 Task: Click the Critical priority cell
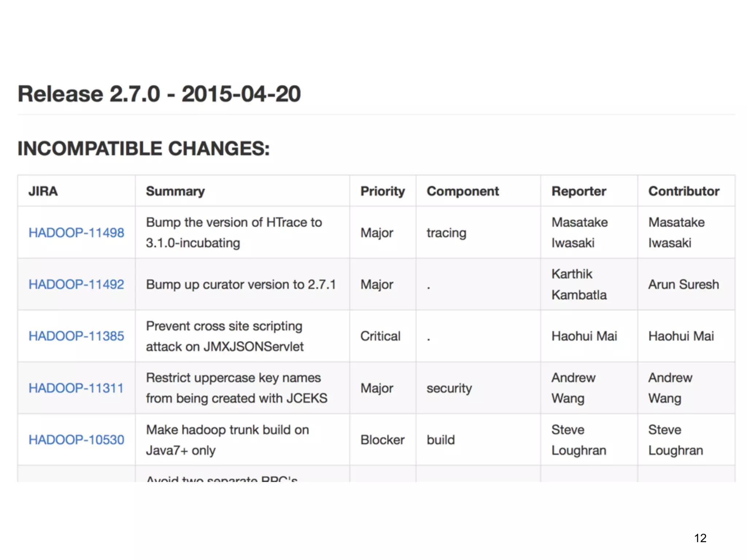(x=380, y=336)
